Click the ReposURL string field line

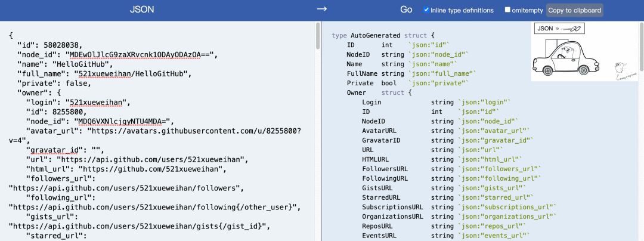pos(444,226)
